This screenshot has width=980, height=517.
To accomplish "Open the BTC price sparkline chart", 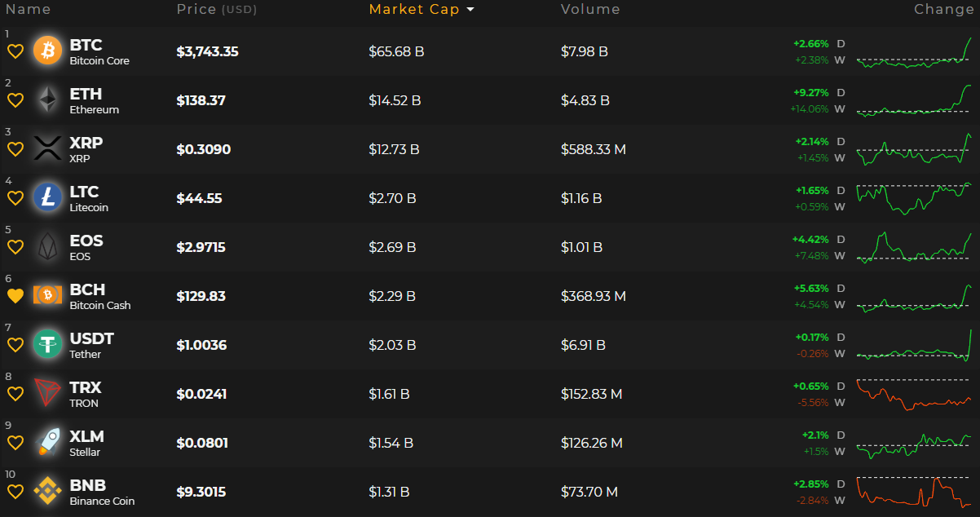I will click(x=914, y=52).
